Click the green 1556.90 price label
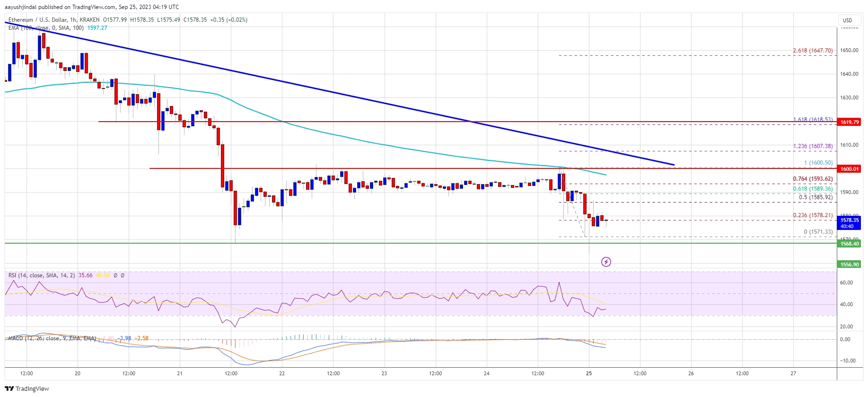Viewport: 868px width, 397px height. coord(850,265)
